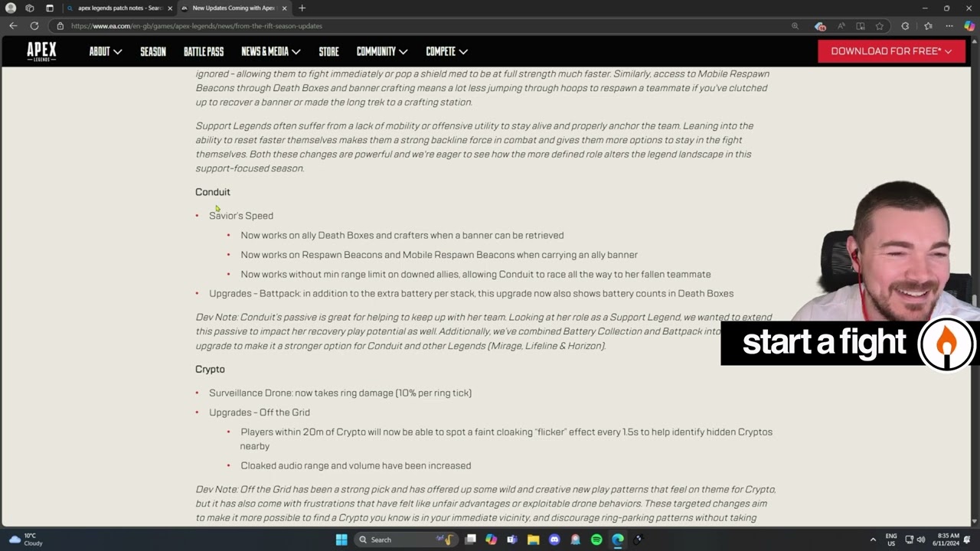Click 'Upgrades – Battpack' bullet text
The width and height of the screenshot is (980, 551).
coord(471,294)
